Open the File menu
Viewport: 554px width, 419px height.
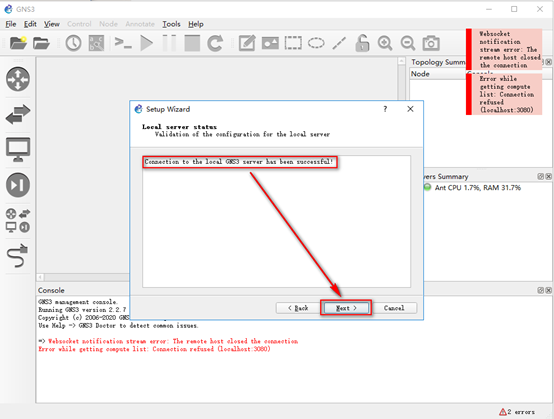[11, 24]
